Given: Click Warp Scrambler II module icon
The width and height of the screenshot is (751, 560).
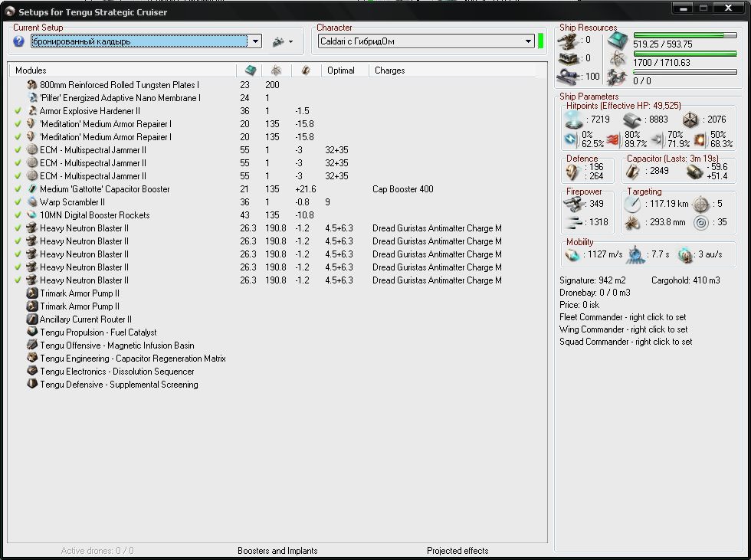Looking at the screenshot, I should (32, 202).
